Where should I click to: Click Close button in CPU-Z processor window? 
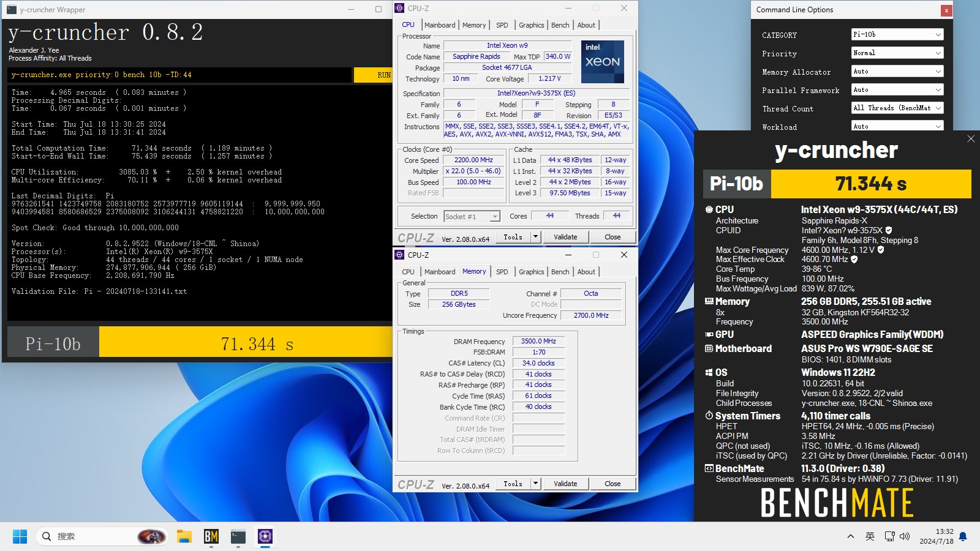[612, 237]
